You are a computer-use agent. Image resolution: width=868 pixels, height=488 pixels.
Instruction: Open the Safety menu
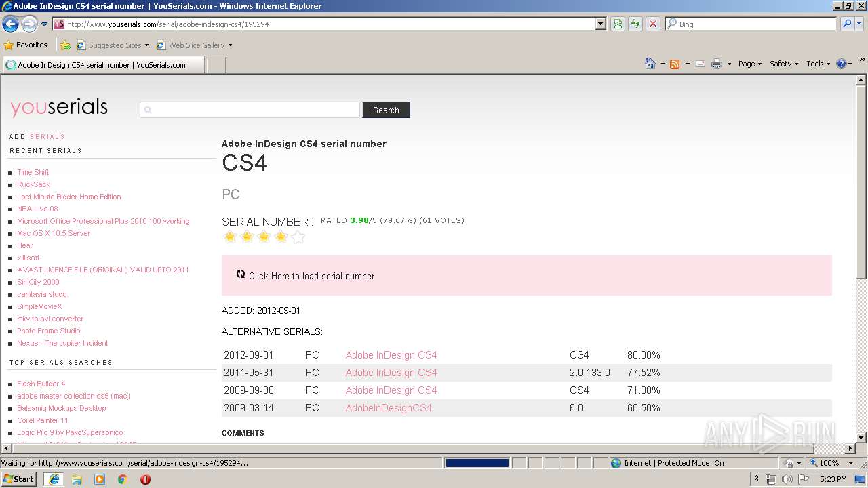(784, 64)
